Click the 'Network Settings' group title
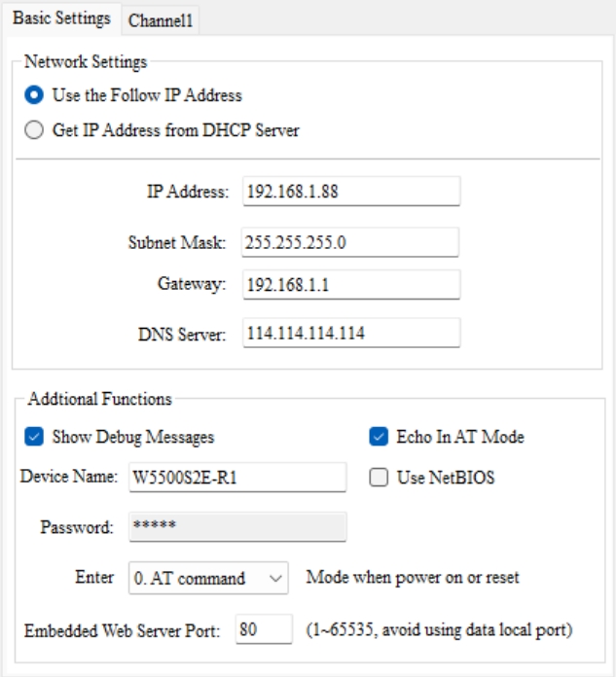 pos(86,61)
